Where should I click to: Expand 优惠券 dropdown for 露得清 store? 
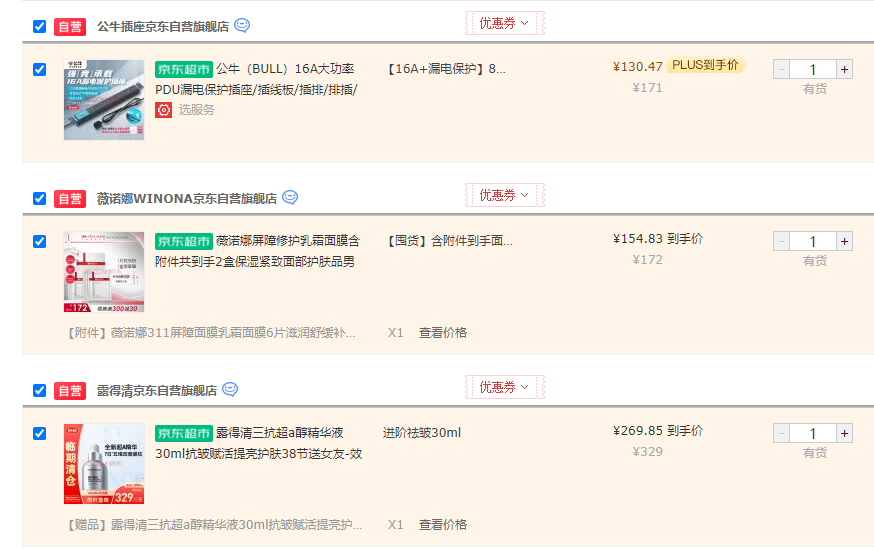[x=504, y=387]
